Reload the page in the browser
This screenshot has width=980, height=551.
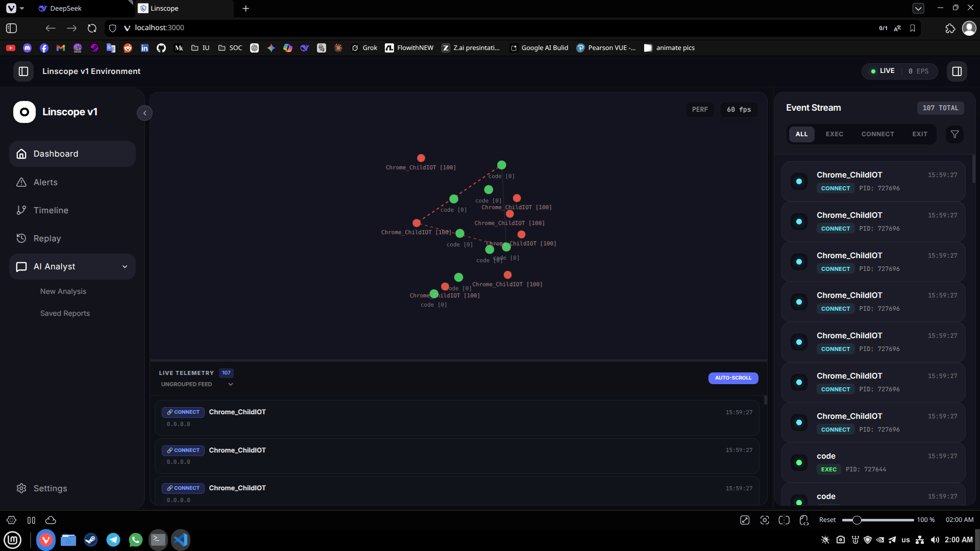tap(92, 28)
